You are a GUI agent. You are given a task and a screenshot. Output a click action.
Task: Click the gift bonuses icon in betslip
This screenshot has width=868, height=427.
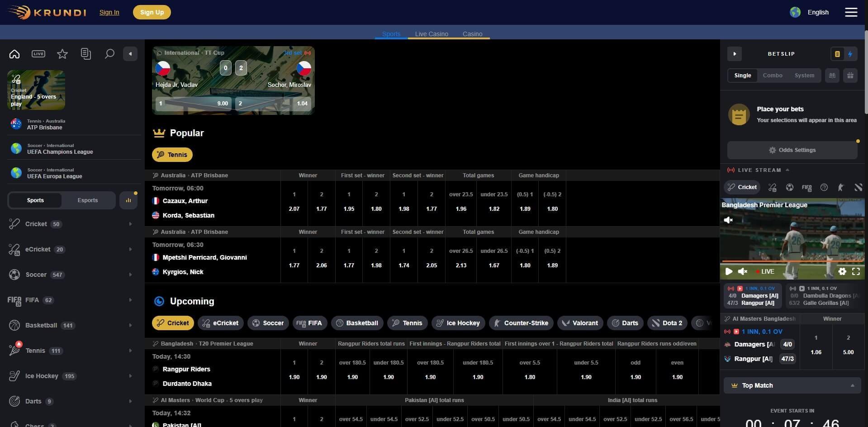850,76
